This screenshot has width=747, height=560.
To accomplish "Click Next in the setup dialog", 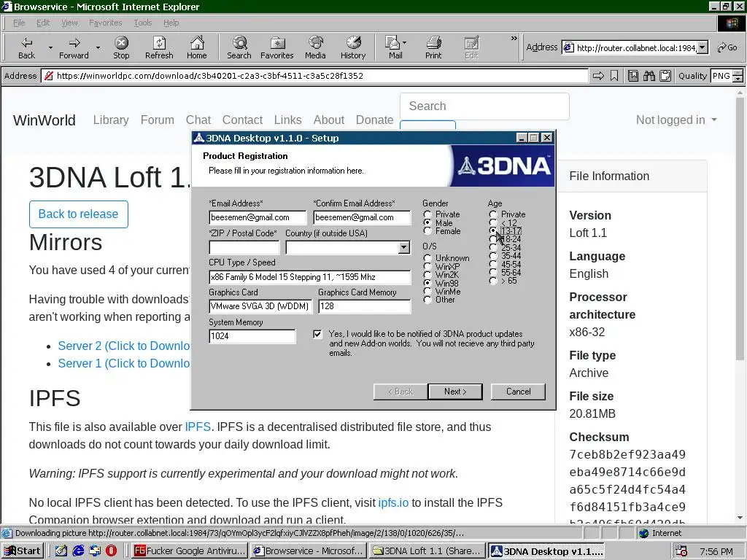I will (455, 392).
